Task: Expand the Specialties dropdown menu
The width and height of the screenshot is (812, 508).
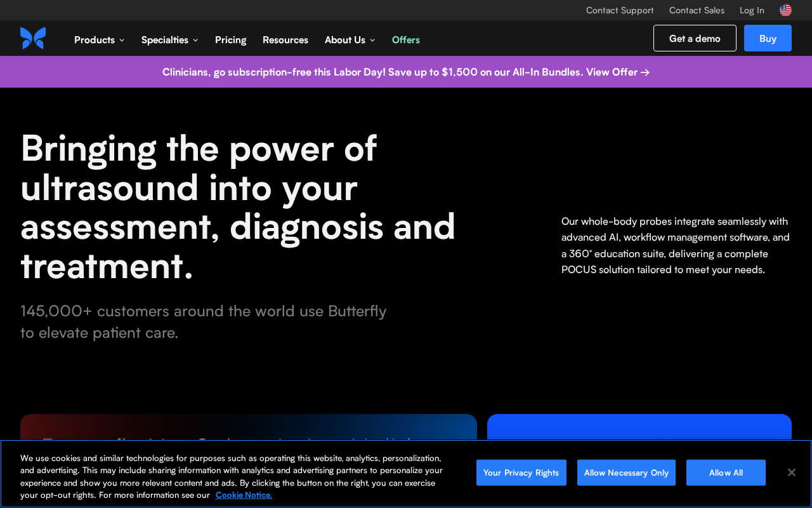Action: click(x=169, y=40)
